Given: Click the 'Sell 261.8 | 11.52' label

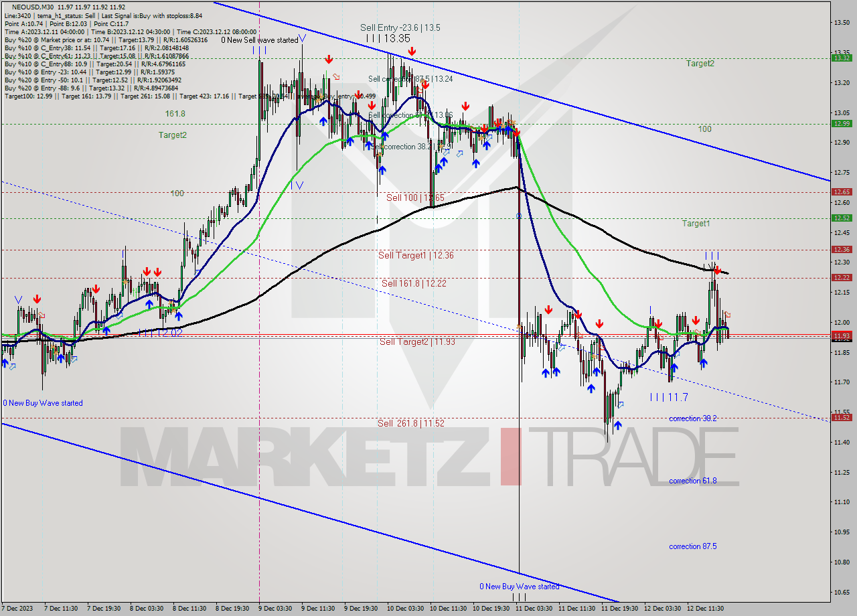Looking at the screenshot, I should (411, 423).
